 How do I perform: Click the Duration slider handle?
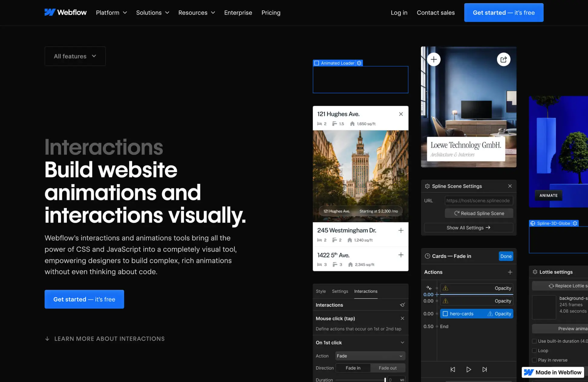tap(385, 380)
